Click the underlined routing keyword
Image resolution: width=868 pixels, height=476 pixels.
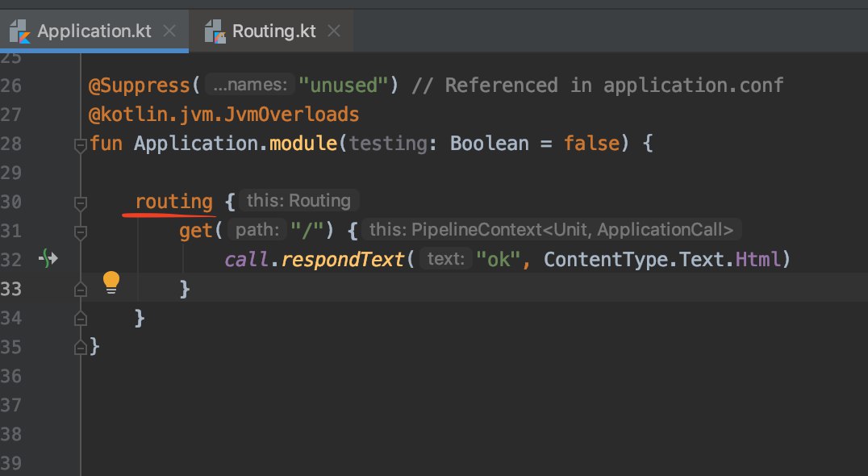point(173,202)
